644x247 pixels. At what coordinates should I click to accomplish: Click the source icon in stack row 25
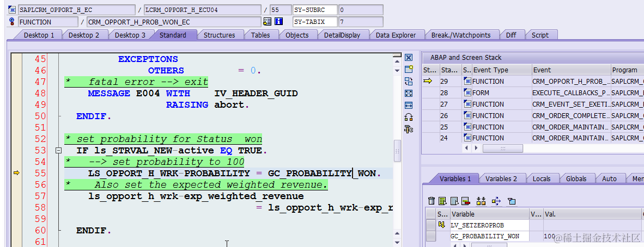[467, 127]
